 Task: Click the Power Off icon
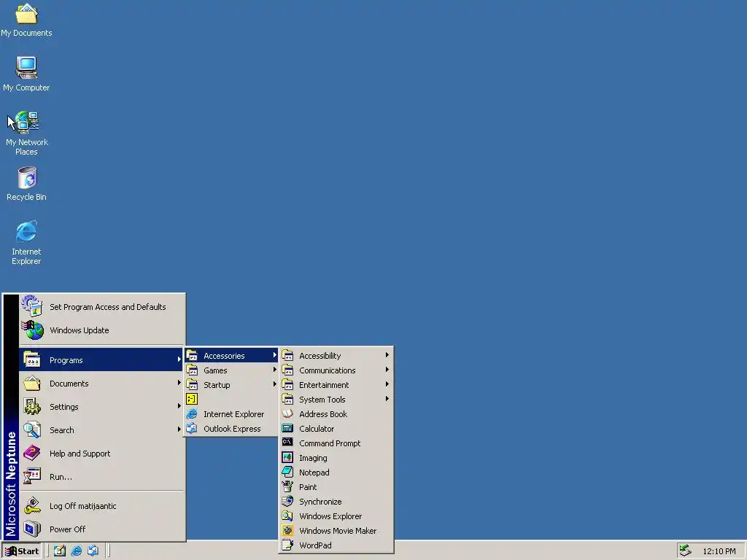32,529
